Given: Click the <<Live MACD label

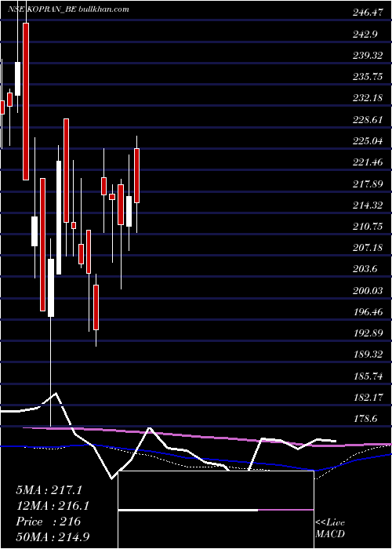Looking at the screenshot, I should (x=330, y=528).
